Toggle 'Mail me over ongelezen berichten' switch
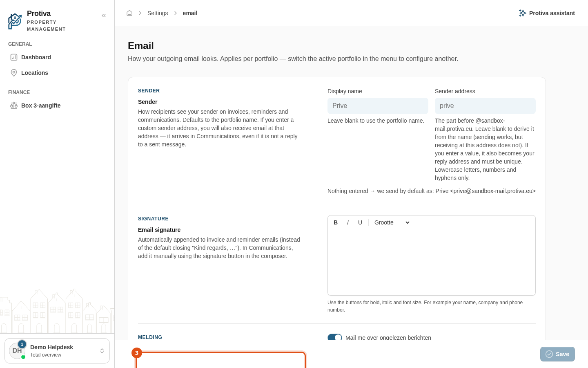This screenshot has height=368, width=588. tap(335, 337)
